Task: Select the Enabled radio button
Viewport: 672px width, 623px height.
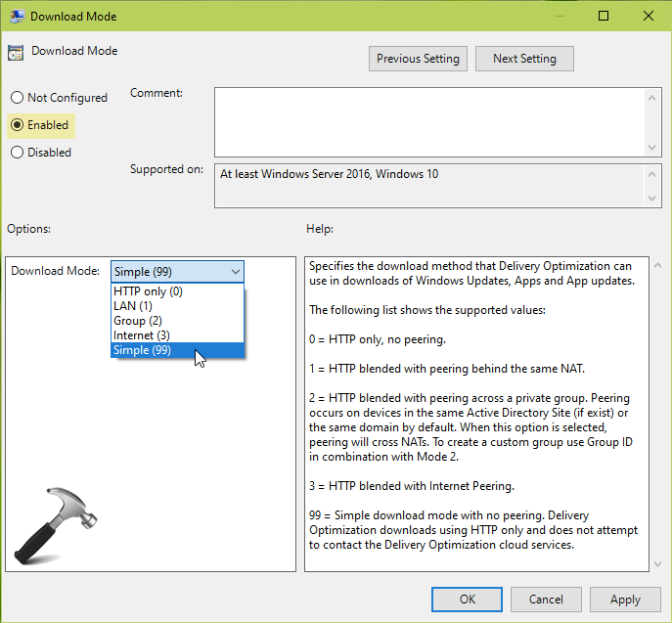Action: tap(17, 125)
